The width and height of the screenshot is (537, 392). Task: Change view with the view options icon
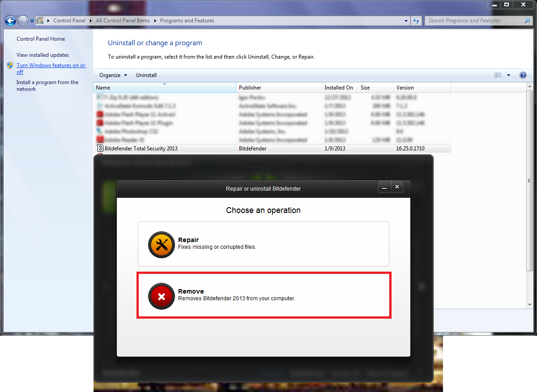tap(498, 75)
